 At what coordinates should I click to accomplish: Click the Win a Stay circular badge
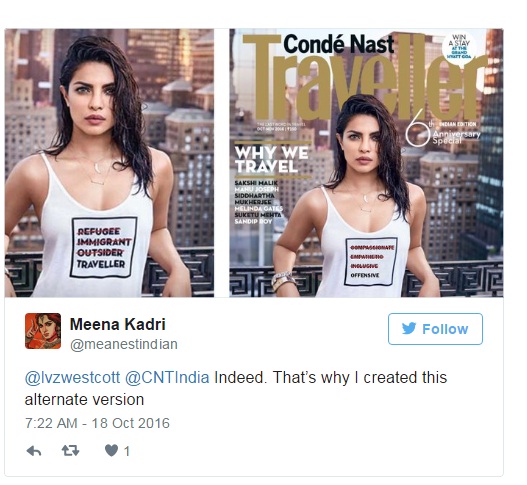click(x=460, y=47)
